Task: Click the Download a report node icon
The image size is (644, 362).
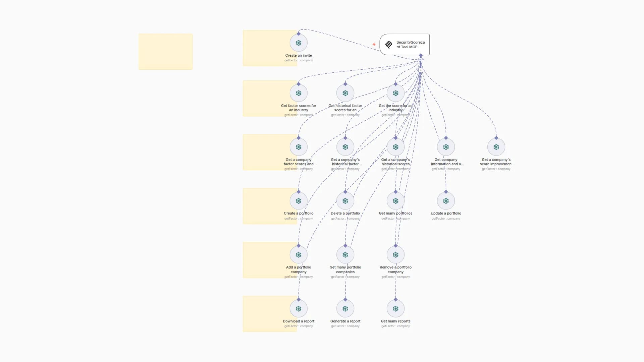Action: coord(298,308)
